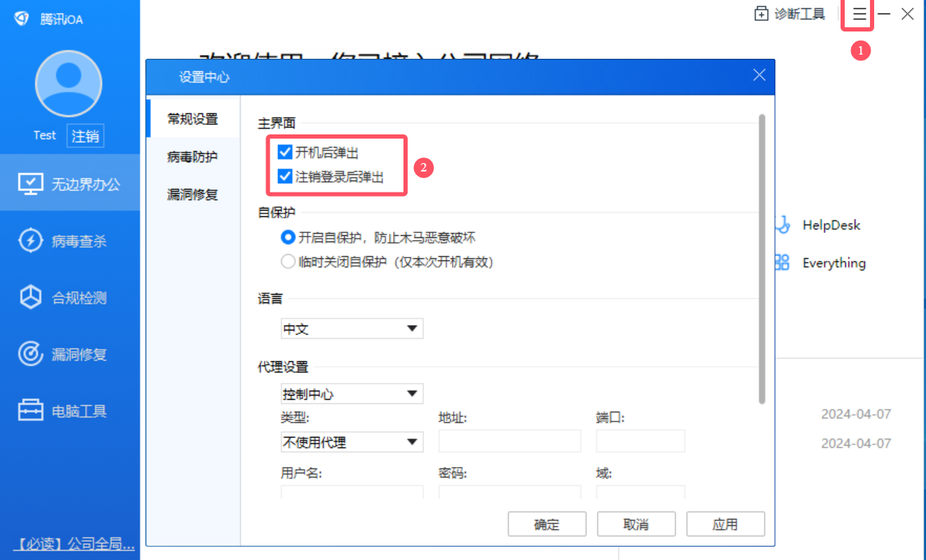Open the 控制中心 proxy dropdown

tap(352, 394)
